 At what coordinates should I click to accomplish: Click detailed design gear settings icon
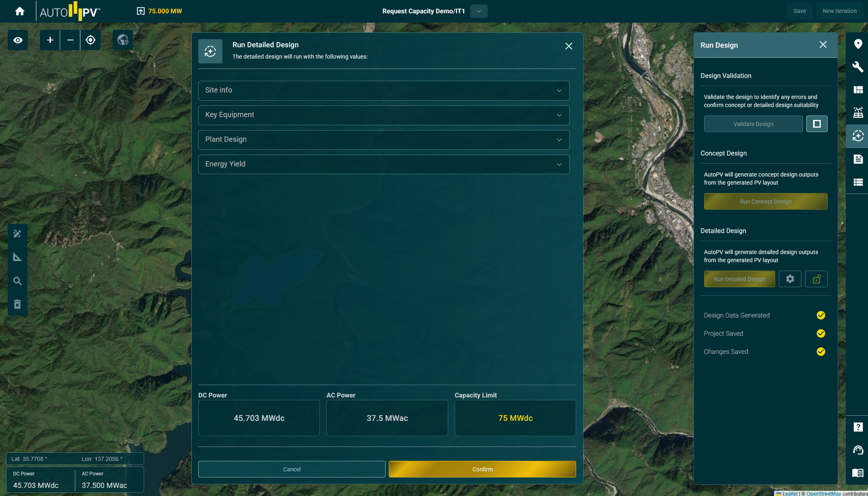[x=790, y=279]
